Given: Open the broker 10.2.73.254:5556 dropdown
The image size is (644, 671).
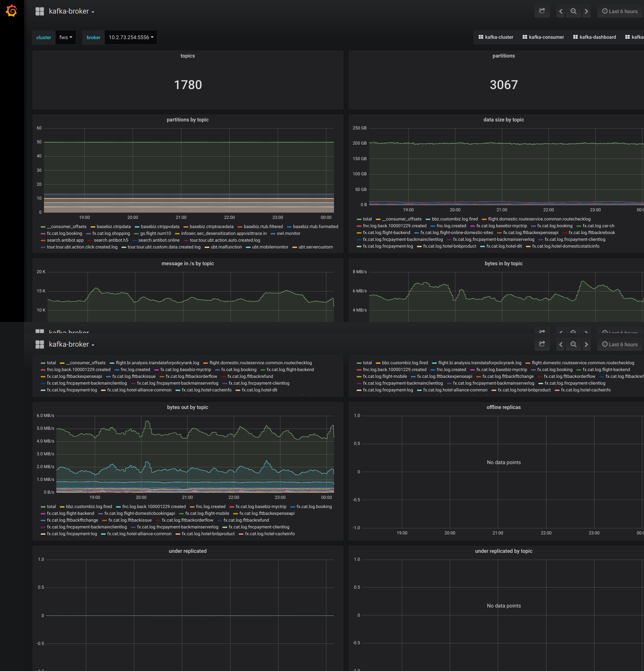Looking at the screenshot, I should [131, 38].
